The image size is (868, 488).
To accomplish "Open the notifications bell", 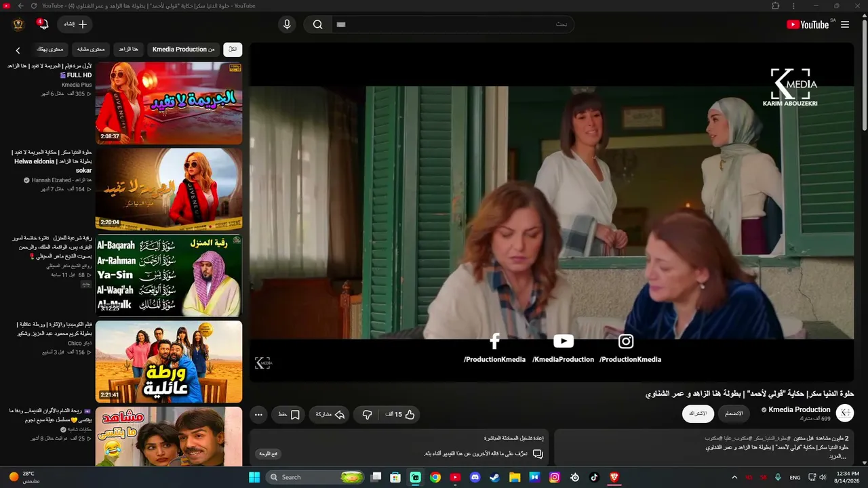I will [x=43, y=24].
